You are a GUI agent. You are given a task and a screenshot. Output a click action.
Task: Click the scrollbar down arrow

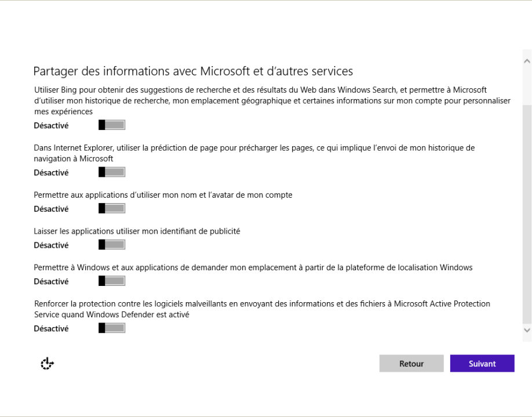527,329
